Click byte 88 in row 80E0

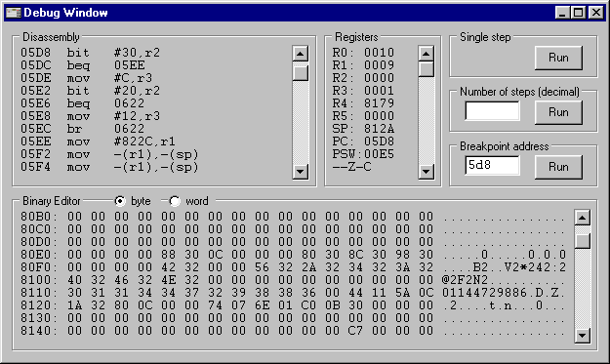[x=169, y=255]
